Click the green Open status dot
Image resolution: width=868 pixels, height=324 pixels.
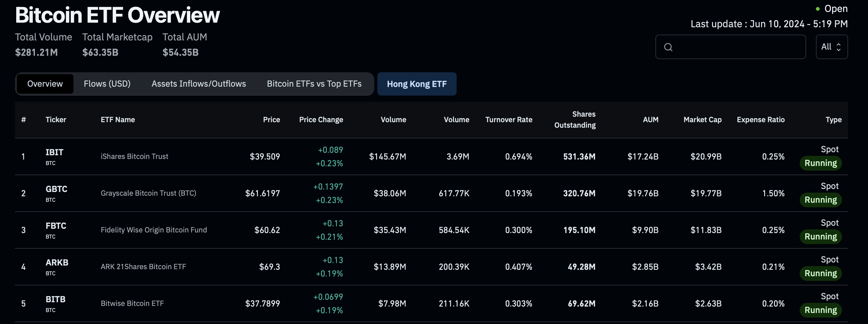817,9
